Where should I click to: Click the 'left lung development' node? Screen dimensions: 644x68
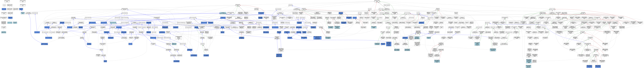(x=45, y=32)
